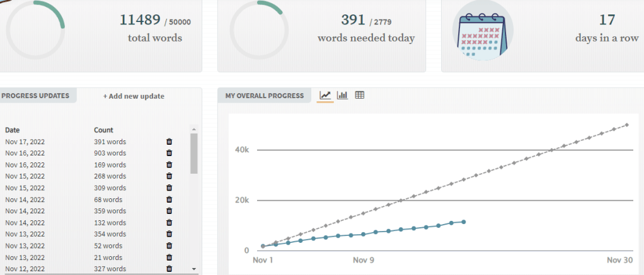This screenshot has width=644, height=275.
Task: Delete the 903 words update
Action: (169, 153)
